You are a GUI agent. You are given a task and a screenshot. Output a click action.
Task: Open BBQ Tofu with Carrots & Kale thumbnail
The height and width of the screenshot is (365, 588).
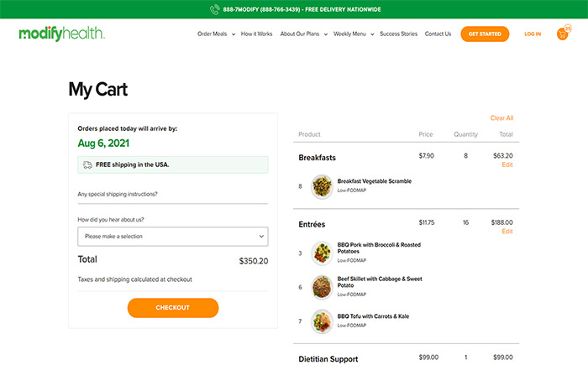(x=322, y=321)
